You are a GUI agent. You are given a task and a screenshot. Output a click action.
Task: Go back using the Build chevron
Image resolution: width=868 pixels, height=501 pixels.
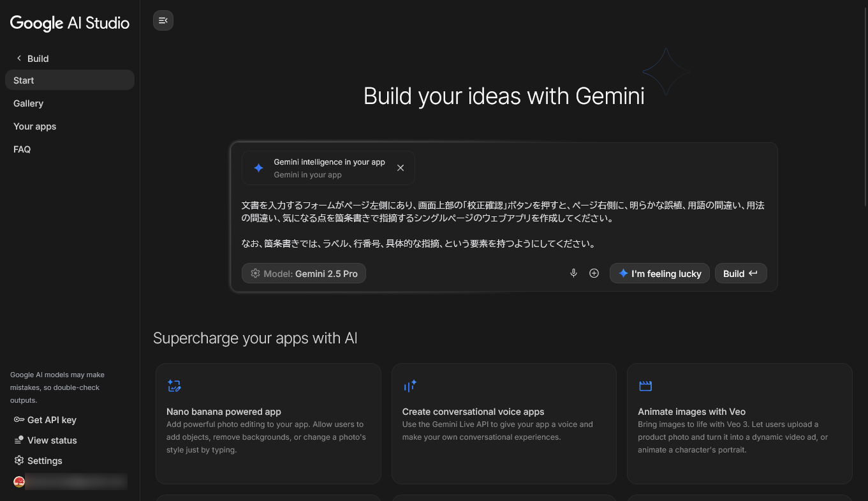click(x=19, y=58)
